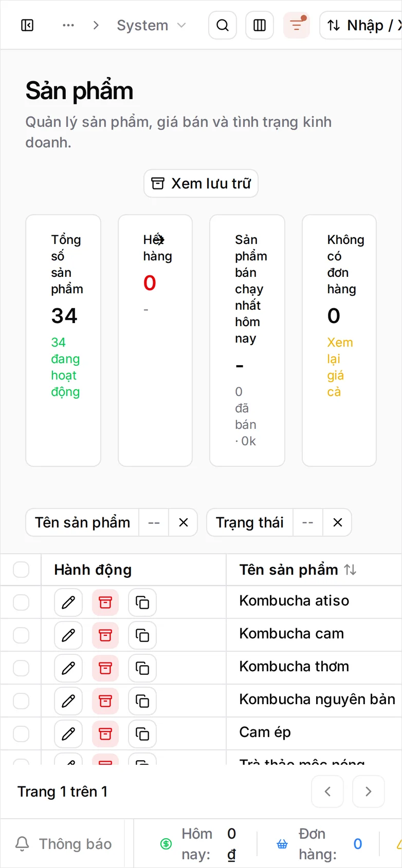Open the Tên sản phẩm filter
Screen dimensions: 402x868
point(82,522)
